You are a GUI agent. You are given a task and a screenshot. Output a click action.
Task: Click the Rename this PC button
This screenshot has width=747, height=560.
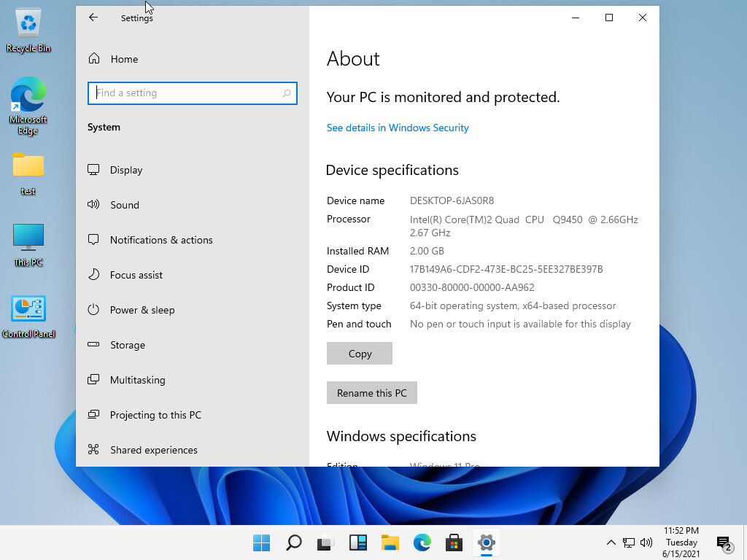(x=372, y=392)
